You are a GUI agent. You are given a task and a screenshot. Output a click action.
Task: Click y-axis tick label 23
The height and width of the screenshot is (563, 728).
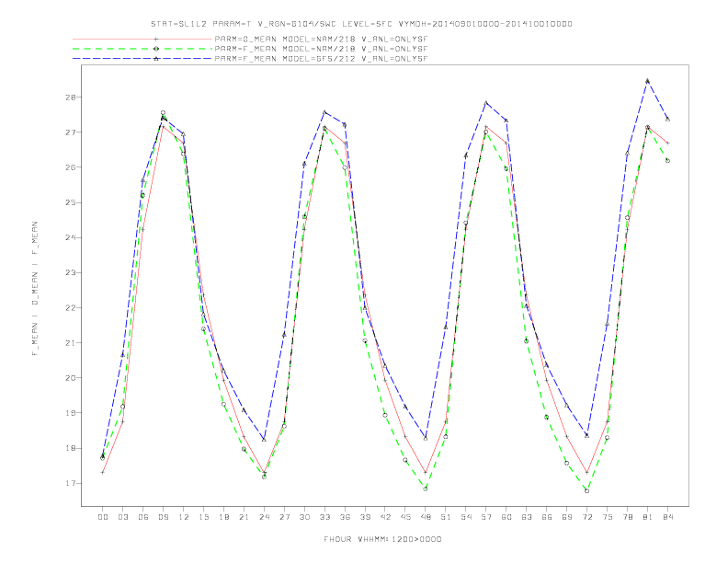point(71,272)
